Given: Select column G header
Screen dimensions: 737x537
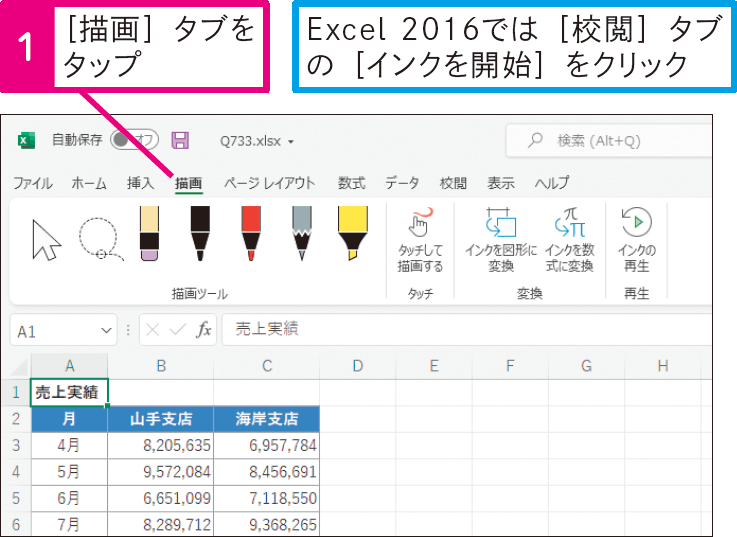Looking at the screenshot, I should tap(586, 366).
